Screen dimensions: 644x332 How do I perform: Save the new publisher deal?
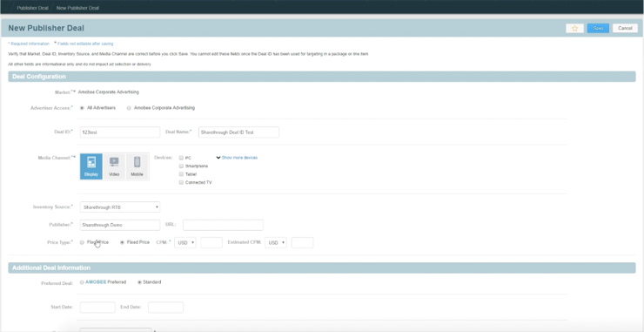pyautogui.click(x=598, y=29)
